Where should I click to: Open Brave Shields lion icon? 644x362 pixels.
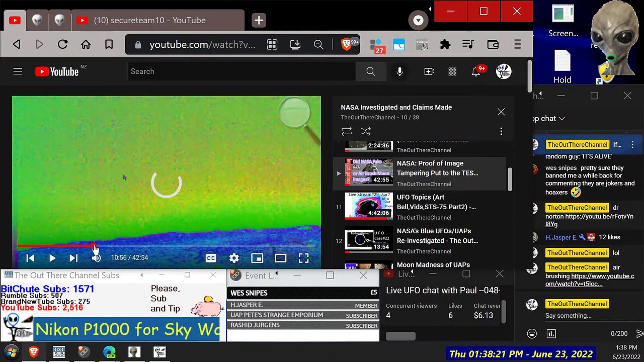click(x=347, y=45)
